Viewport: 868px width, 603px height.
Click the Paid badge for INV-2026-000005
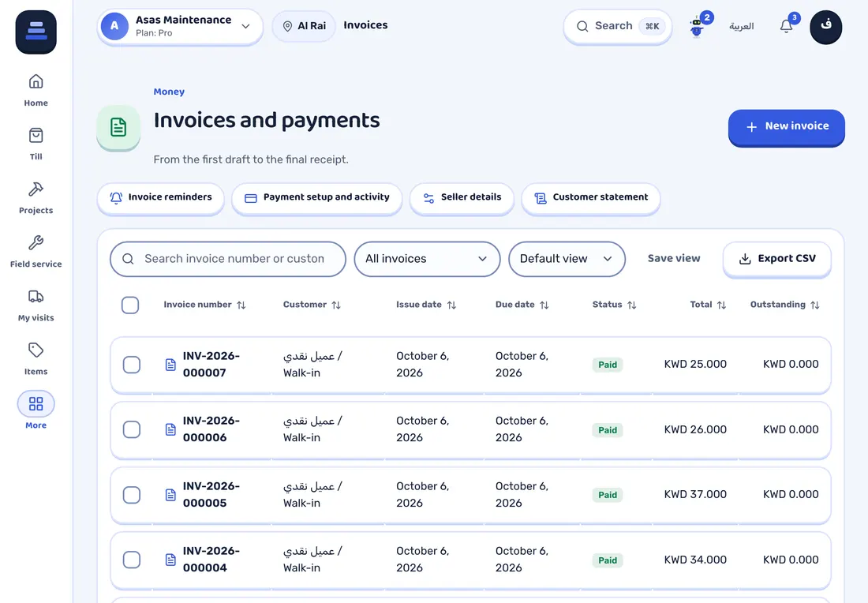pyautogui.click(x=608, y=495)
